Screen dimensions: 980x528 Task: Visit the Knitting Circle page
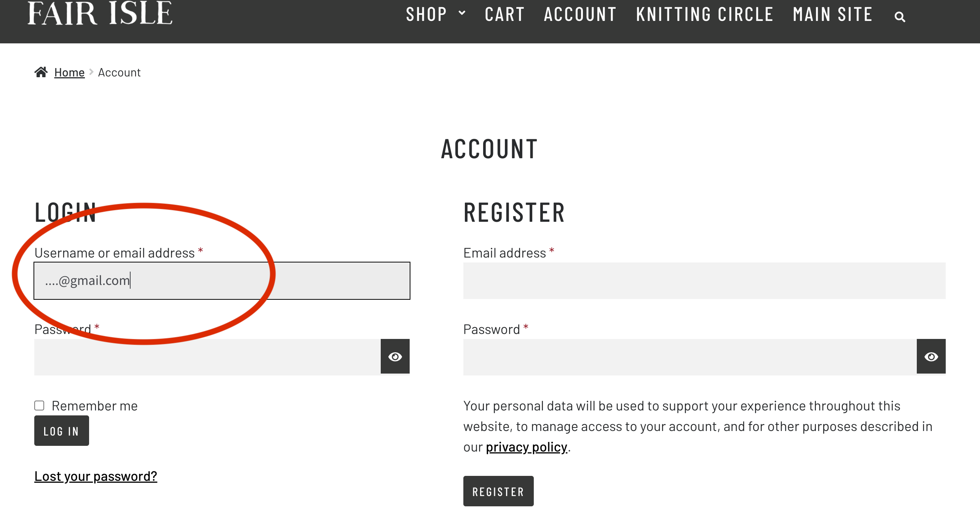(x=704, y=14)
